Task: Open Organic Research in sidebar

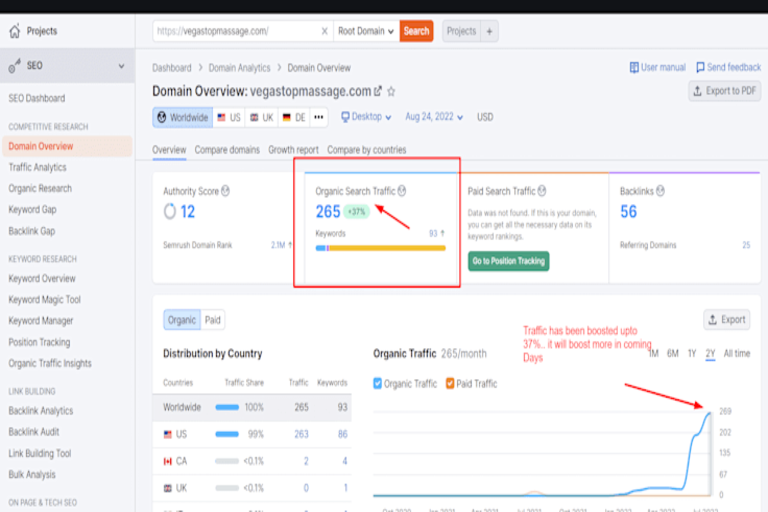Action: click(40, 189)
